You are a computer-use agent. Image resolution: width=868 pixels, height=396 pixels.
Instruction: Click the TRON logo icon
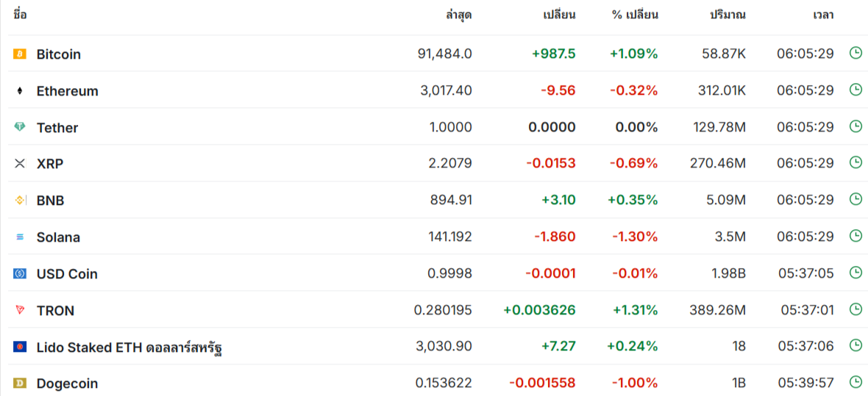pyautogui.click(x=20, y=310)
